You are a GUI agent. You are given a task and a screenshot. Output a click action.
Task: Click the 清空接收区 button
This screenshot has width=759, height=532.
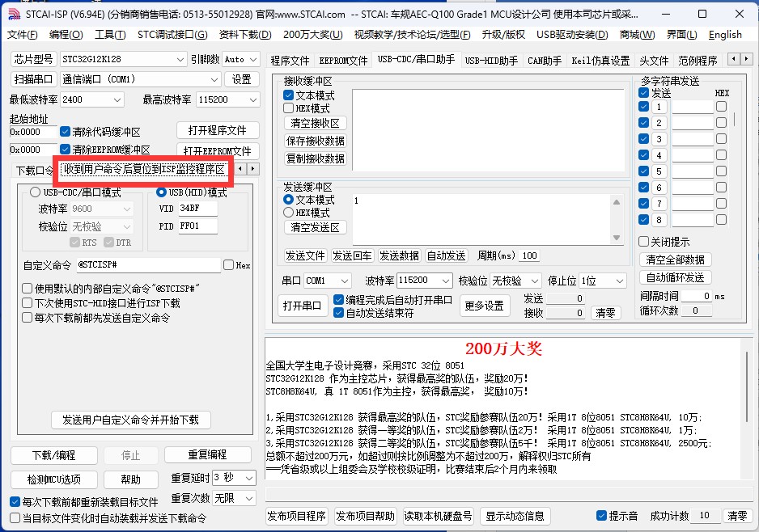[x=315, y=124]
